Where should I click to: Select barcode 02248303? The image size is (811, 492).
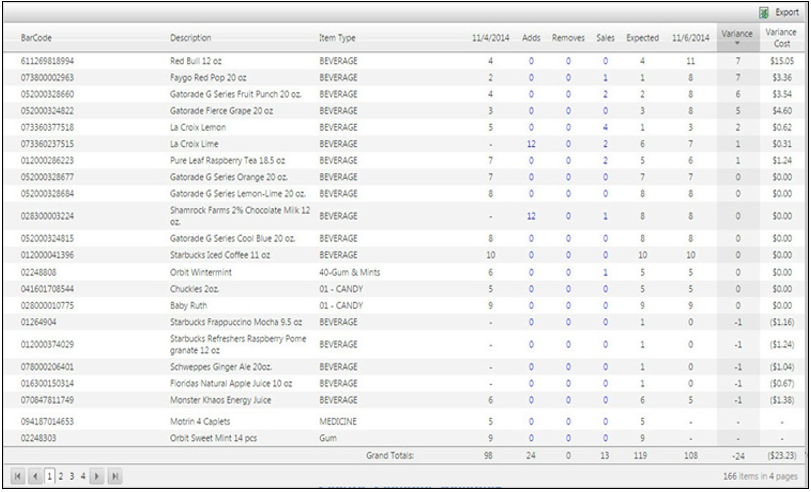click(x=39, y=438)
